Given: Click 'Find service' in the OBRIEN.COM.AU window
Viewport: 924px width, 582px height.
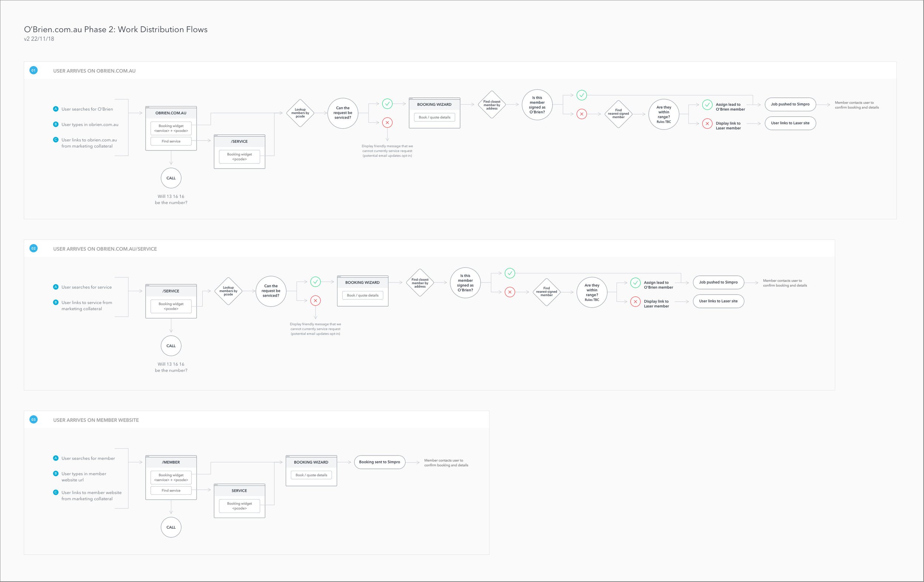Looking at the screenshot, I should 171,141.
